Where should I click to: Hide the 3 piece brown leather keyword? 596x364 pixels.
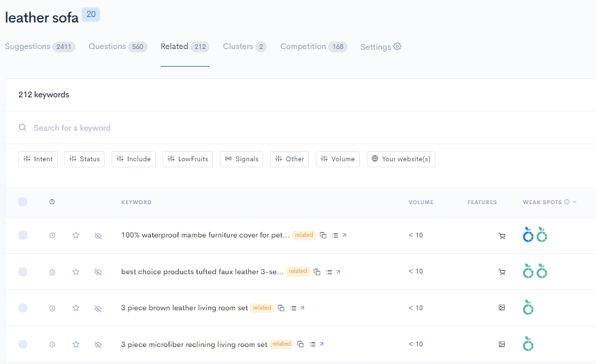[98, 308]
